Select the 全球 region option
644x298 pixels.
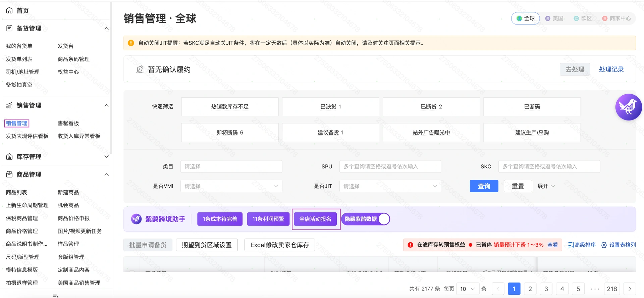click(x=526, y=18)
